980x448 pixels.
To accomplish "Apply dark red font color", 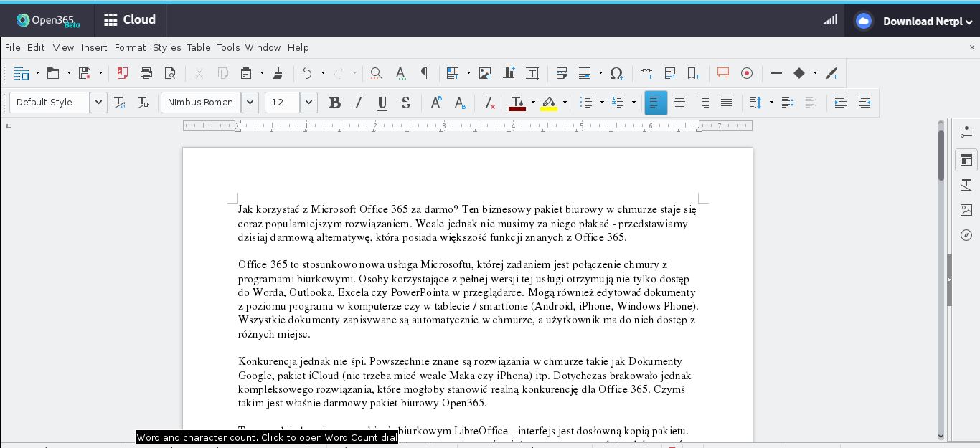I will tap(517, 103).
